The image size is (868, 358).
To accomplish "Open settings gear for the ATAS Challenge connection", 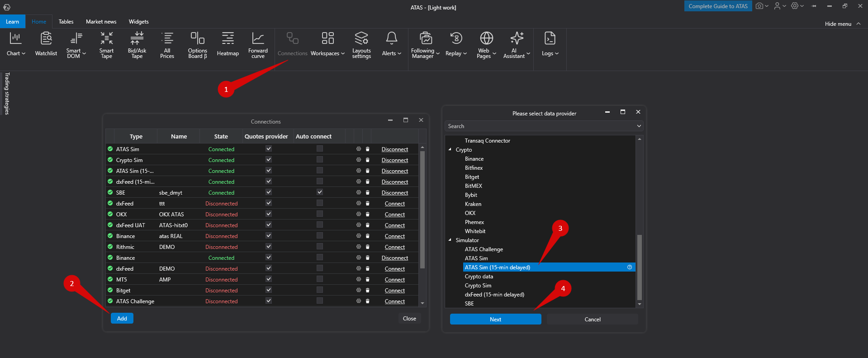I will pyautogui.click(x=359, y=301).
